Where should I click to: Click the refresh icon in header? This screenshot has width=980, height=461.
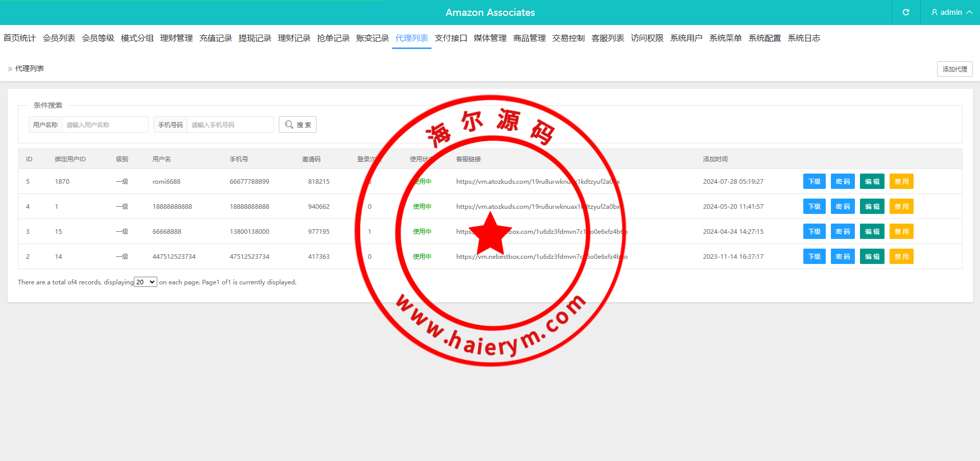coord(905,12)
